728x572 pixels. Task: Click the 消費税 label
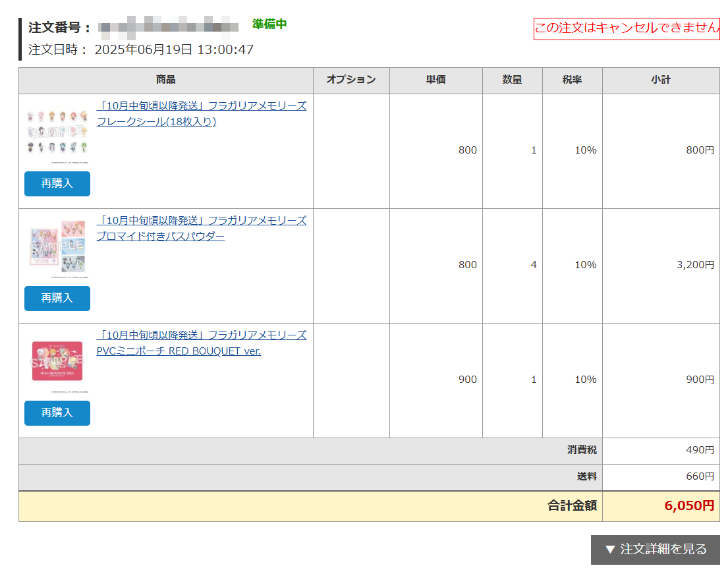[582, 450]
